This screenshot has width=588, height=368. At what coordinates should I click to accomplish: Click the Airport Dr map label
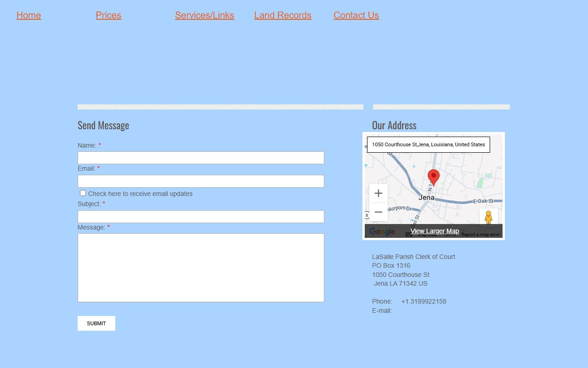(401, 208)
